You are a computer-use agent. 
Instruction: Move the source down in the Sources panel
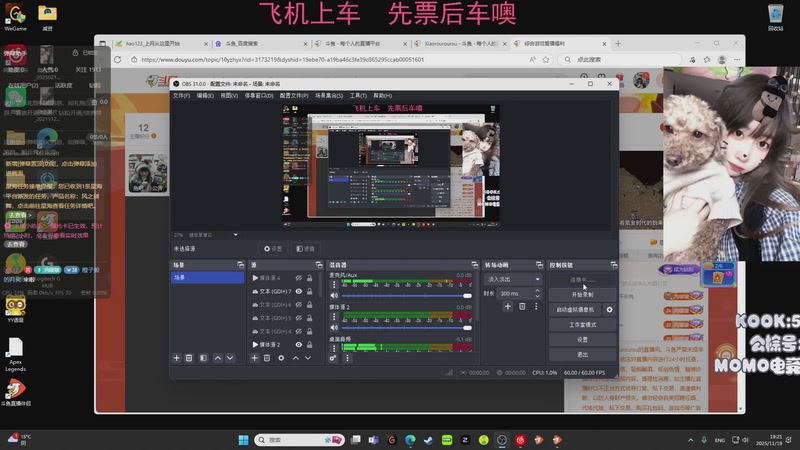click(x=308, y=358)
